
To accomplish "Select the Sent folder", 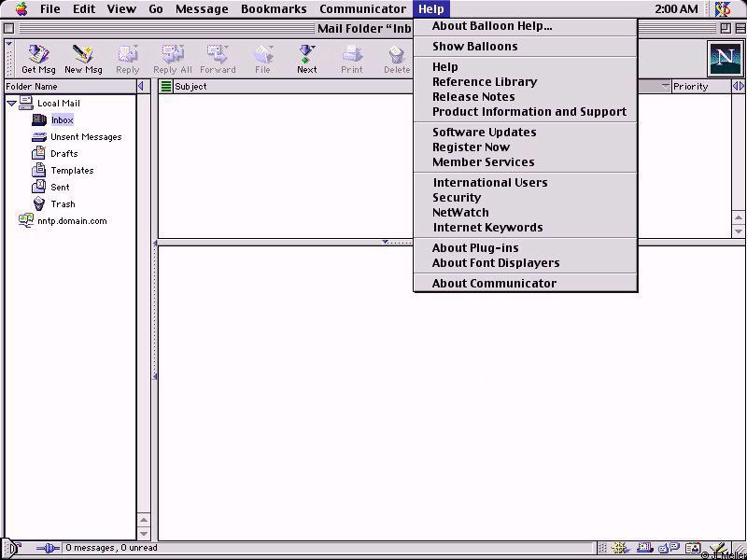I will click(x=60, y=188).
